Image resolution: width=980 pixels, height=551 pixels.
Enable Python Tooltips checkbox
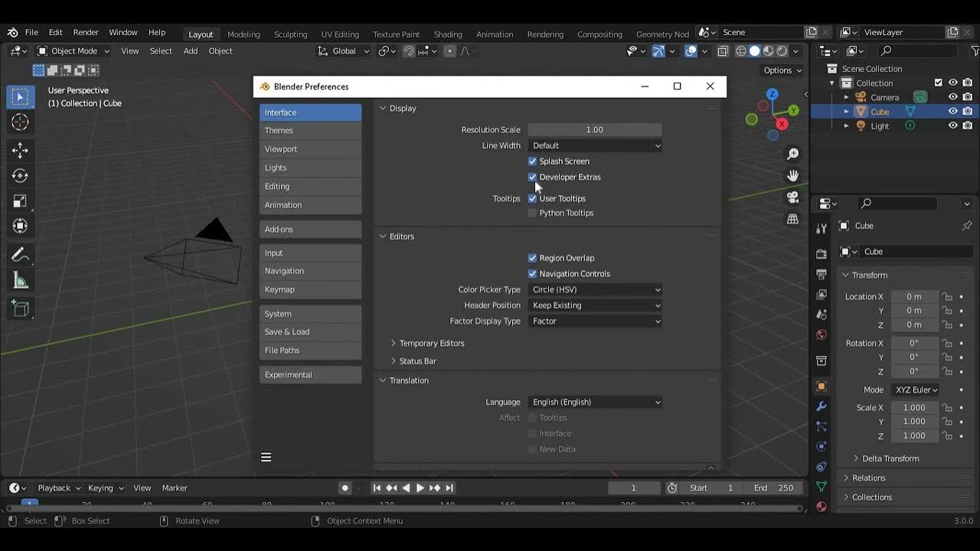point(532,213)
